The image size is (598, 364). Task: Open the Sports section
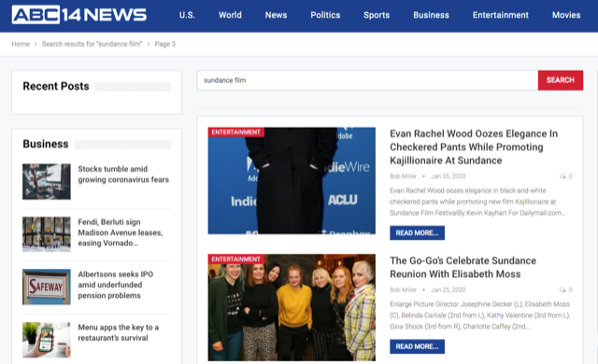pos(377,15)
